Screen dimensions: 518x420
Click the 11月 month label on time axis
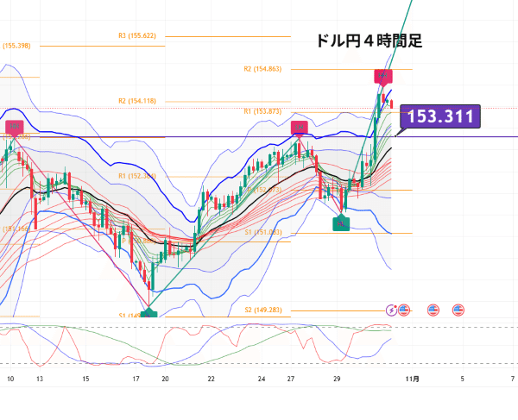pos(413,379)
